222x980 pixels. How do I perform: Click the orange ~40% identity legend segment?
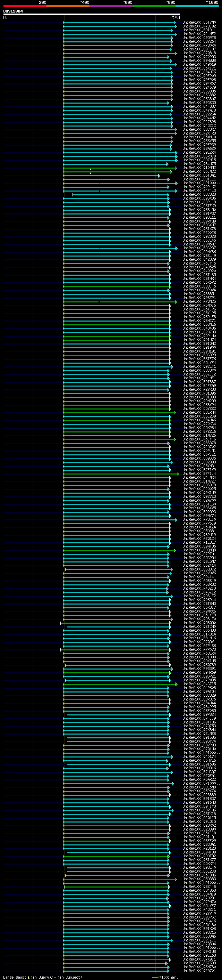(x=68, y=6)
